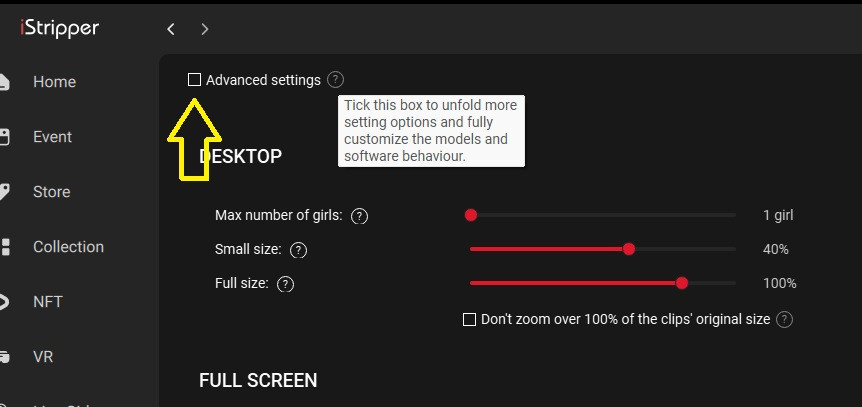Tick Don't zoom over 100% checkbox
Screen dimensions: 862x407
pos(469,320)
